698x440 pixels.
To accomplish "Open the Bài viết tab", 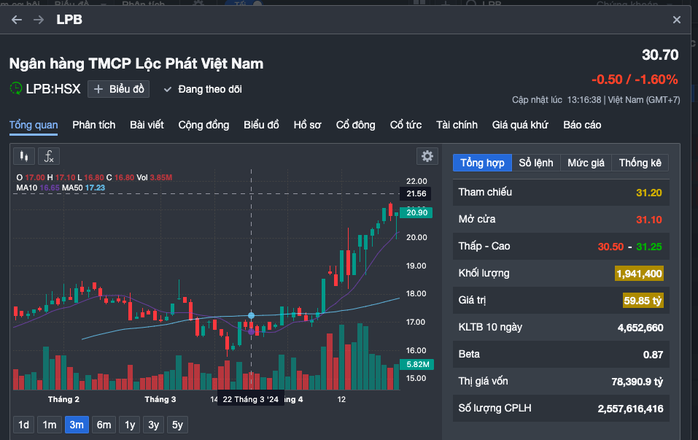I will [147, 125].
